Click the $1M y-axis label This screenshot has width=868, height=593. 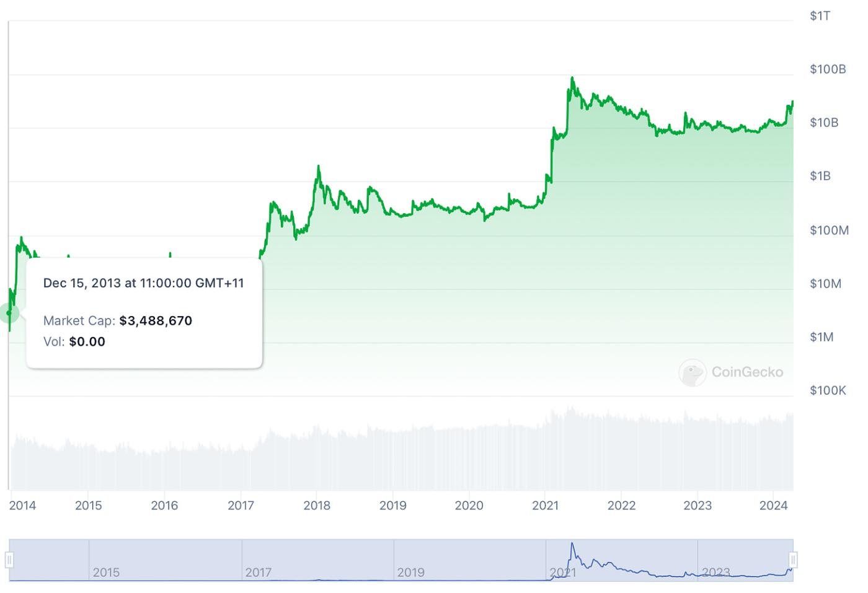[x=821, y=337]
